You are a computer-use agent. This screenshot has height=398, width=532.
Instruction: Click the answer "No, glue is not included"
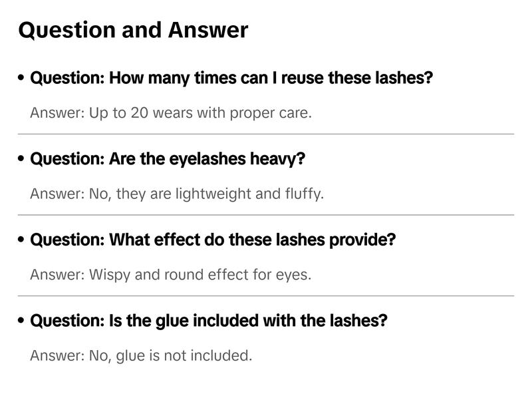point(141,356)
